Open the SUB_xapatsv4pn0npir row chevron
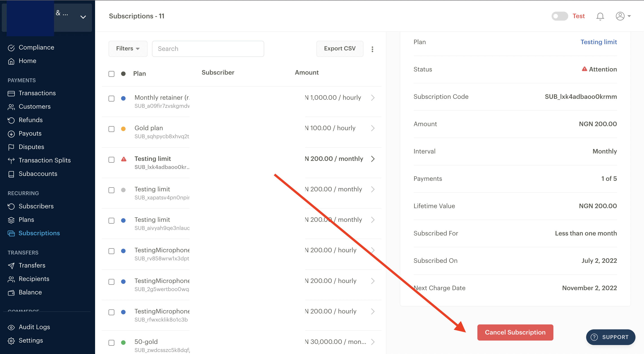This screenshot has height=354, width=644. 373,189
